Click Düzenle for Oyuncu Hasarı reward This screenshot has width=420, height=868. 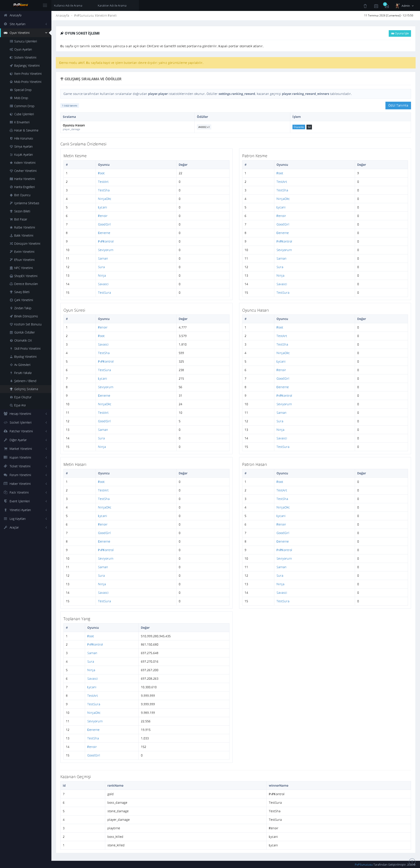[x=298, y=127]
